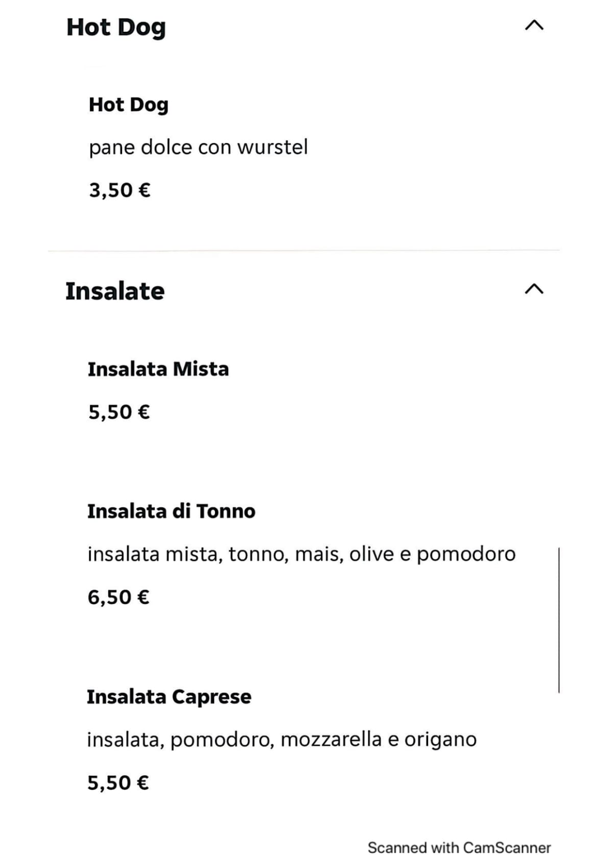Click the 6,50 € Insalata di Tonno price
Image resolution: width=613 pixels, height=868 pixels.
[119, 597]
